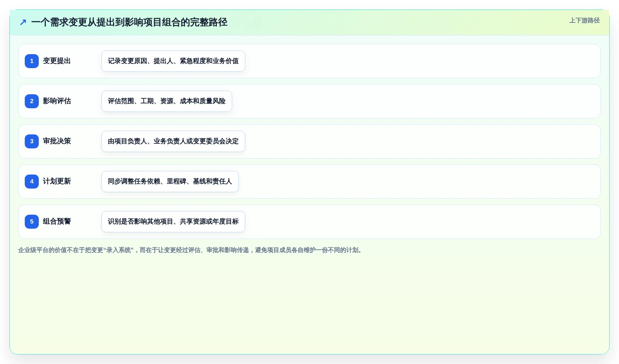Click the 上下游路径 label
Image resolution: width=619 pixels, height=364 pixels.
(584, 21)
